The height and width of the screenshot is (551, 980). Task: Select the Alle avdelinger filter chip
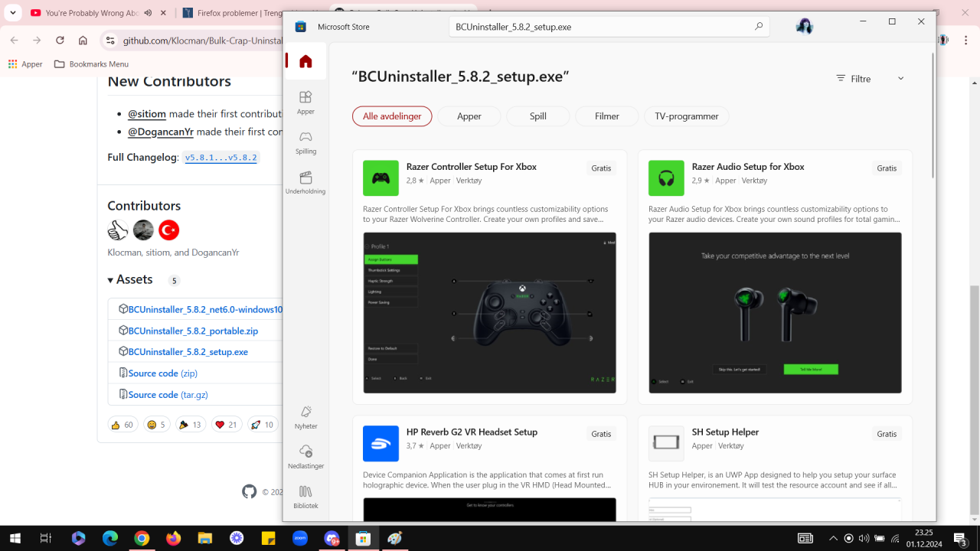(x=392, y=116)
